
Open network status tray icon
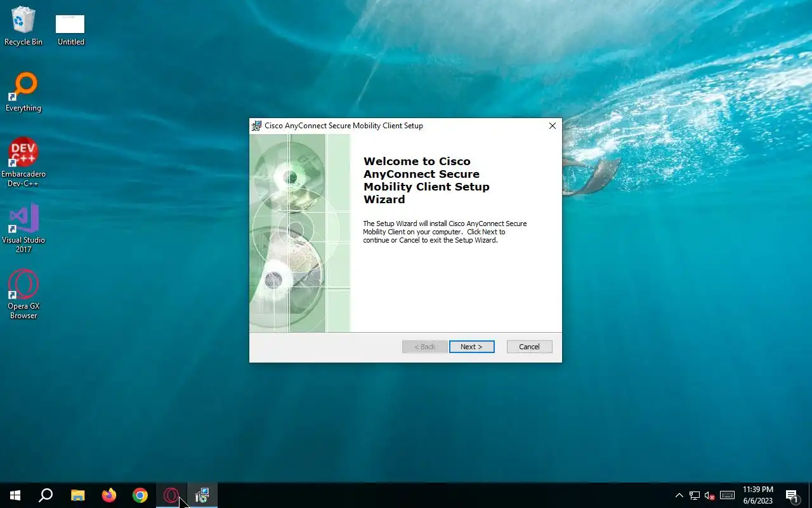pyautogui.click(x=695, y=495)
